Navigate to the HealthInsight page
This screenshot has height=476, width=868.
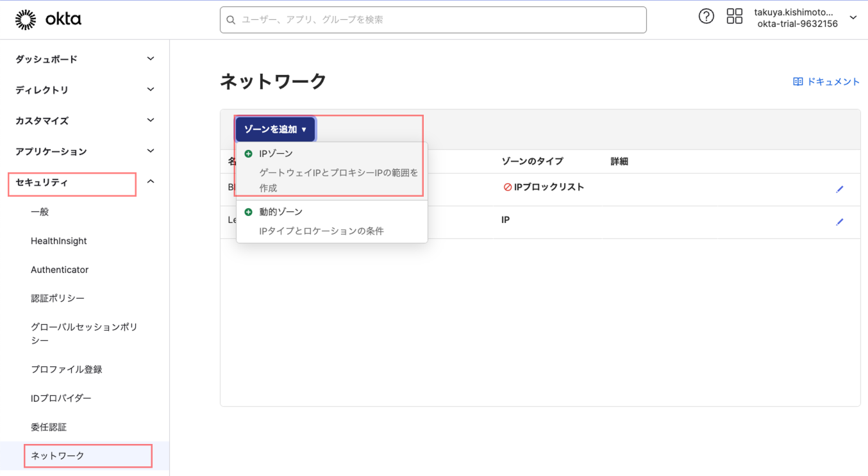click(x=59, y=240)
